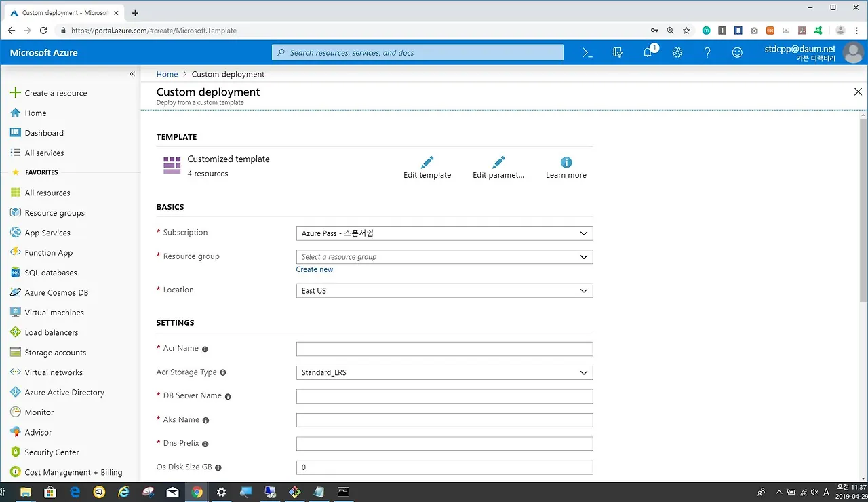The height and width of the screenshot is (502, 868).
Task: Open a new browser tab
Action: (x=135, y=13)
